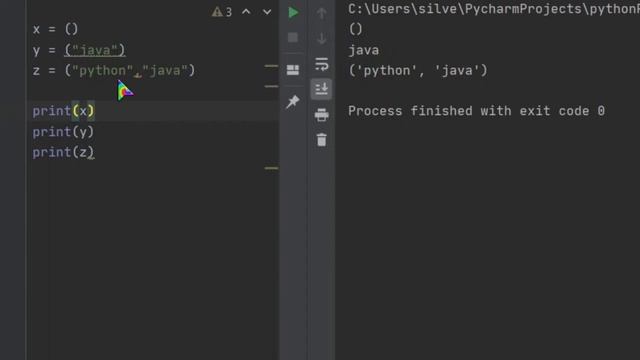Click the code line x = ()
Viewport: 640px width, 360px height.
[55, 29]
